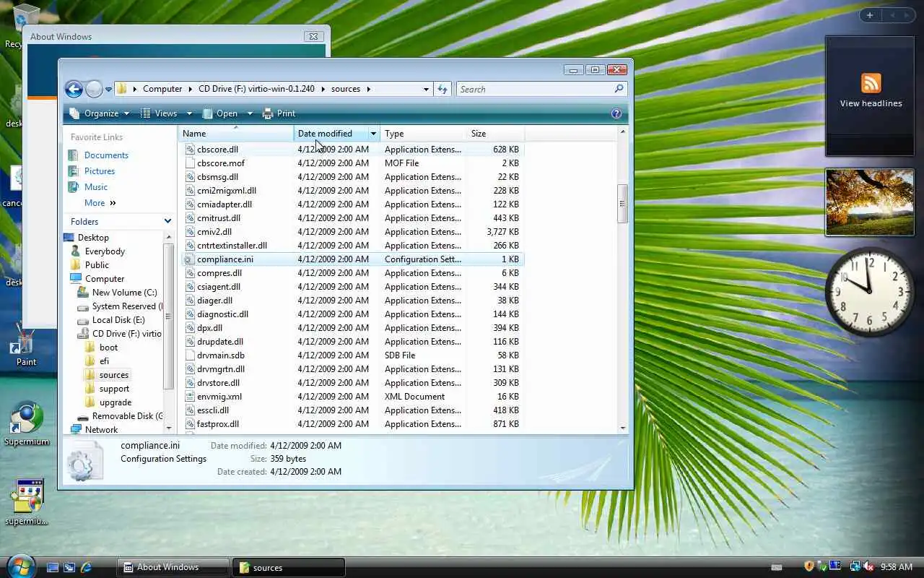
Task: Click the Search input field
Action: coord(536,89)
